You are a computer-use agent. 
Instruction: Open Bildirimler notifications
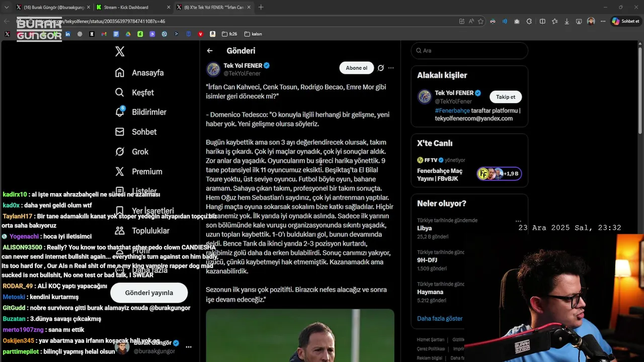140,112
